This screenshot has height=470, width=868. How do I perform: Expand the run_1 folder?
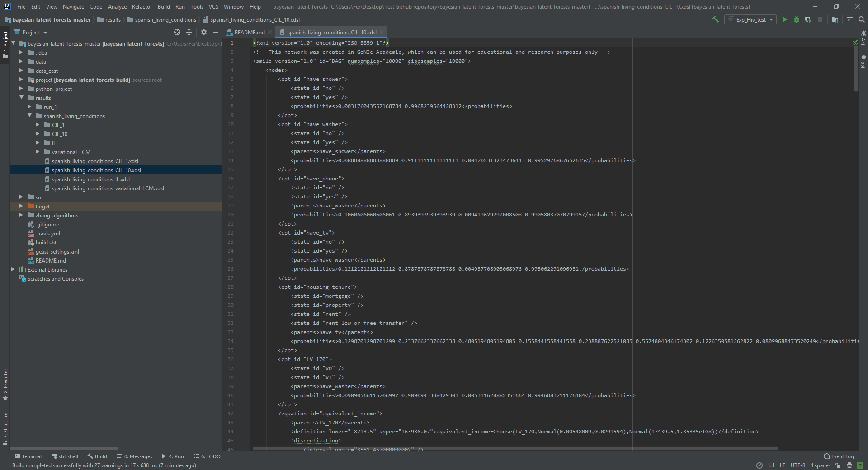pyautogui.click(x=29, y=107)
